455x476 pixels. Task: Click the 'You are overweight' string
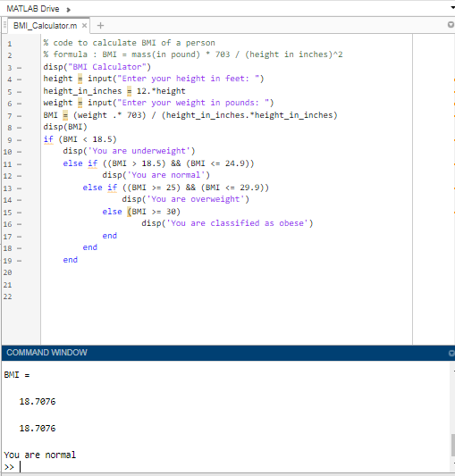click(x=196, y=199)
